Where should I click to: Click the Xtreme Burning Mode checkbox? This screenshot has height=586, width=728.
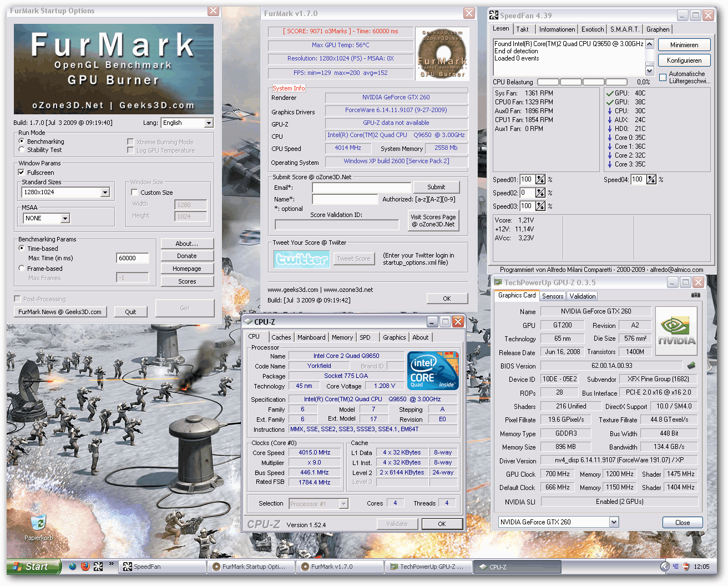coord(130,142)
